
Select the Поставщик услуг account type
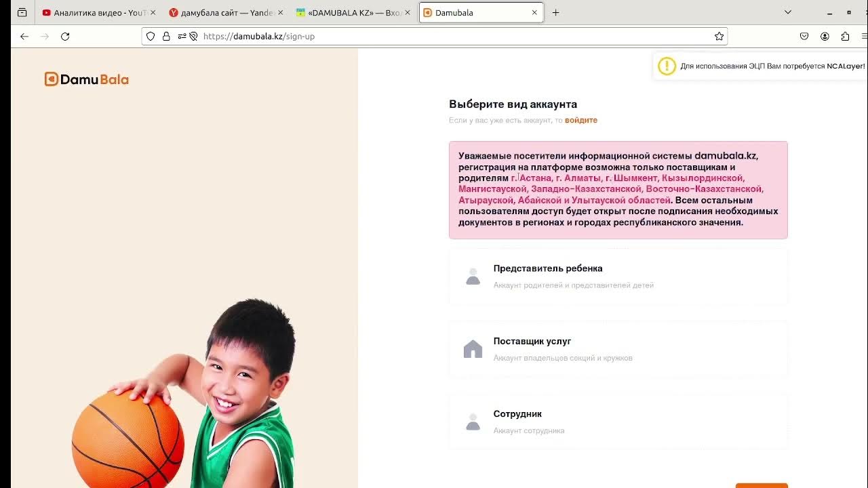618,349
